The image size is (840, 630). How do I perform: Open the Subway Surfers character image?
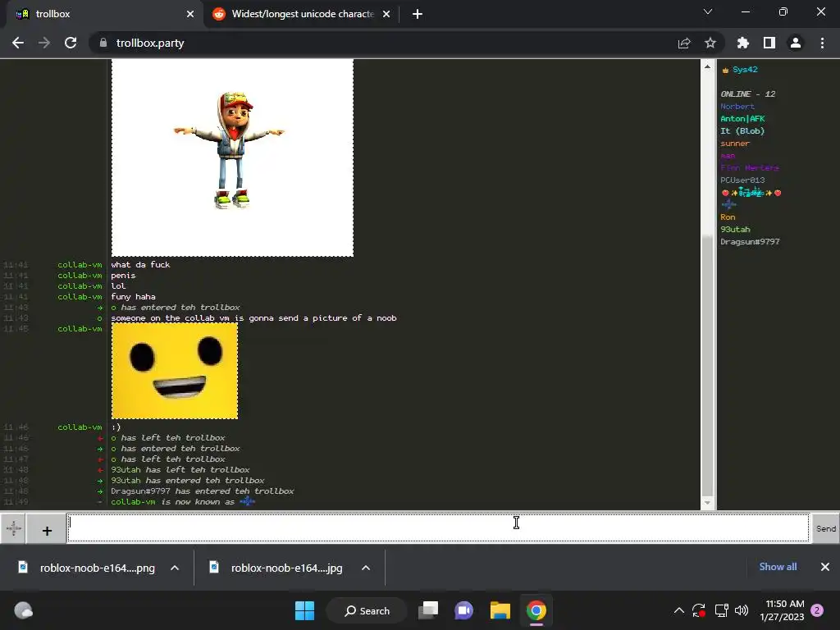(x=232, y=157)
